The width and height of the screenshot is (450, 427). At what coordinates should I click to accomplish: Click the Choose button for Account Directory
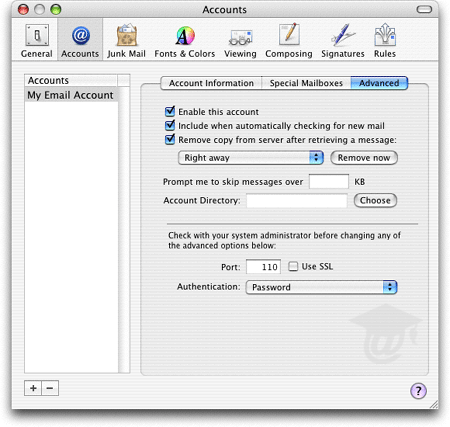tap(375, 200)
